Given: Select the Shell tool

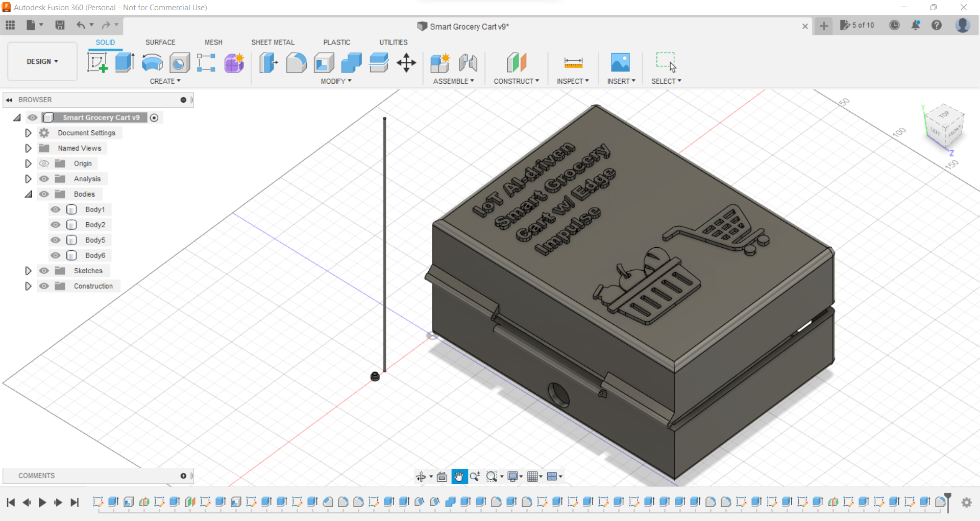Looking at the screenshot, I should (324, 63).
